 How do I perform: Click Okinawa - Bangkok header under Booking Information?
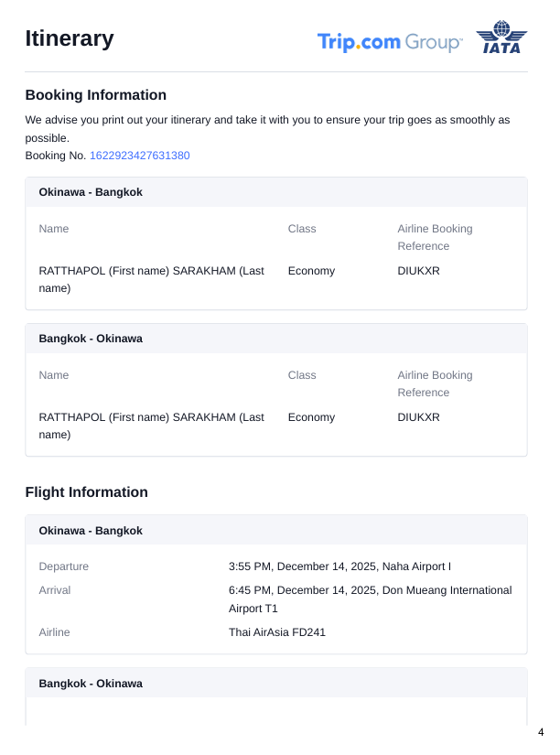tap(91, 192)
